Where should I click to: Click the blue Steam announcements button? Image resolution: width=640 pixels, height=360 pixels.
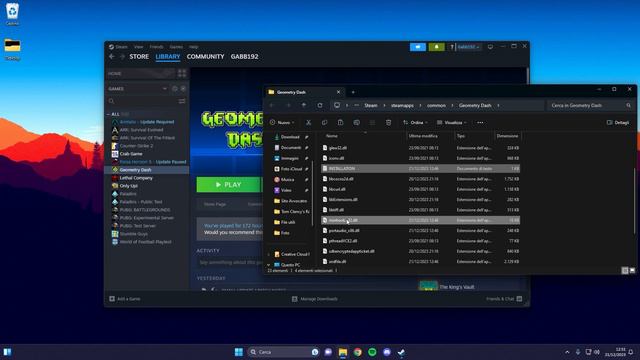[418, 47]
